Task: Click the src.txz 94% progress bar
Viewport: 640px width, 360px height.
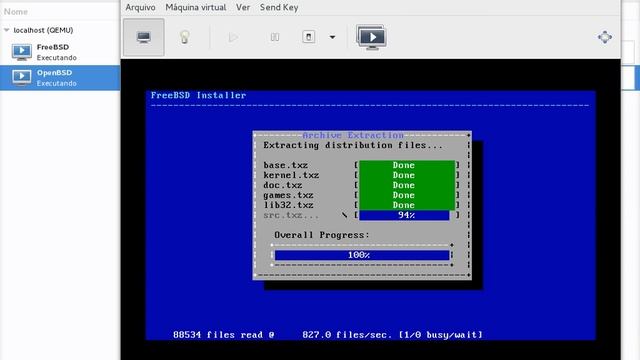Action: coord(404,215)
